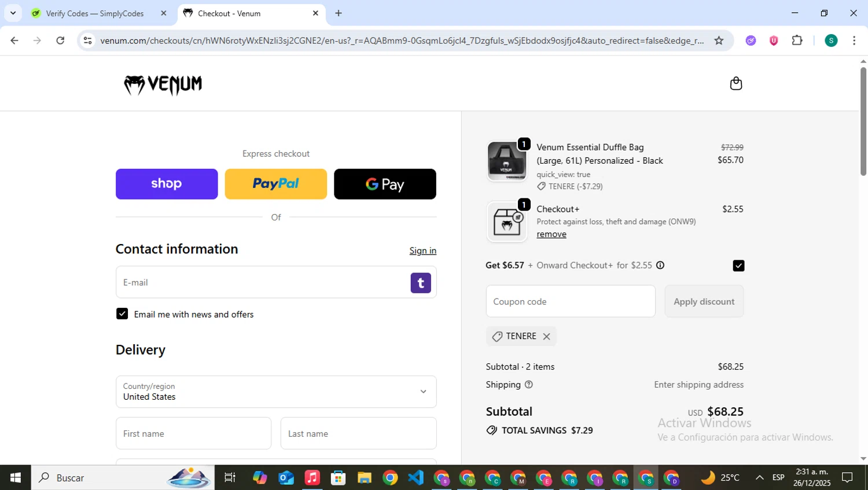This screenshot has height=490, width=868.
Task: View site information icon in address bar
Action: tap(87, 40)
